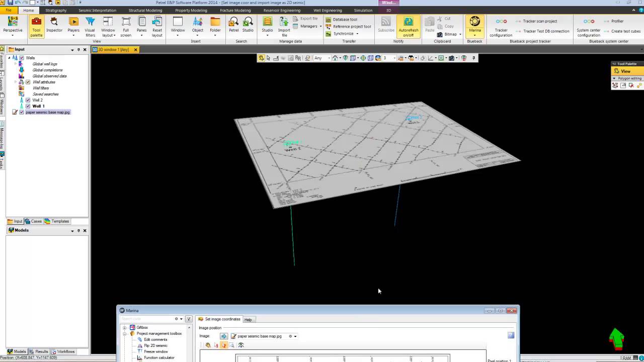Screen dimensions: 644x362
Task: Click the Marina help question icon
Action: click(511, 335)
